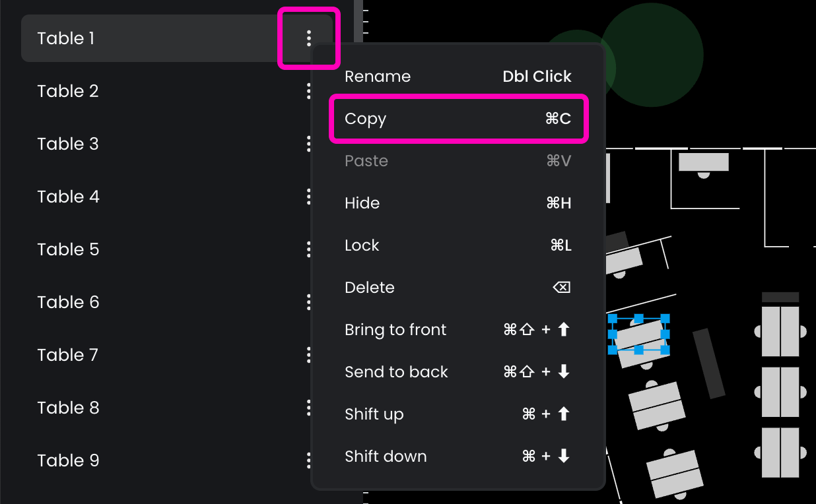816x504 pixels.
Task: Open Table 2 three-dot options menu
Action: point(308,91)
